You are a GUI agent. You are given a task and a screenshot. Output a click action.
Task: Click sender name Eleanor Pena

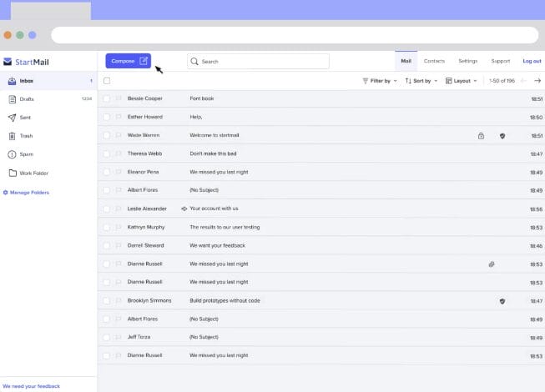coord(143,172)
